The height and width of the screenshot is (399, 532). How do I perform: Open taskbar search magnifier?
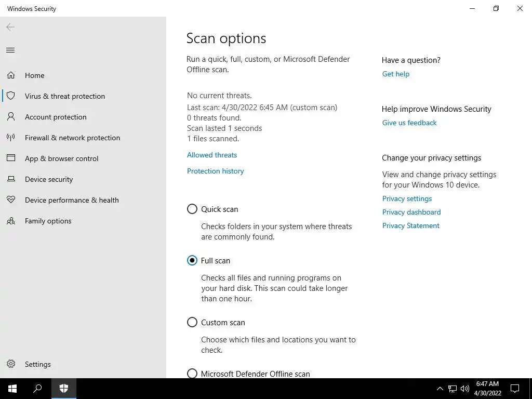coord(37,389)
